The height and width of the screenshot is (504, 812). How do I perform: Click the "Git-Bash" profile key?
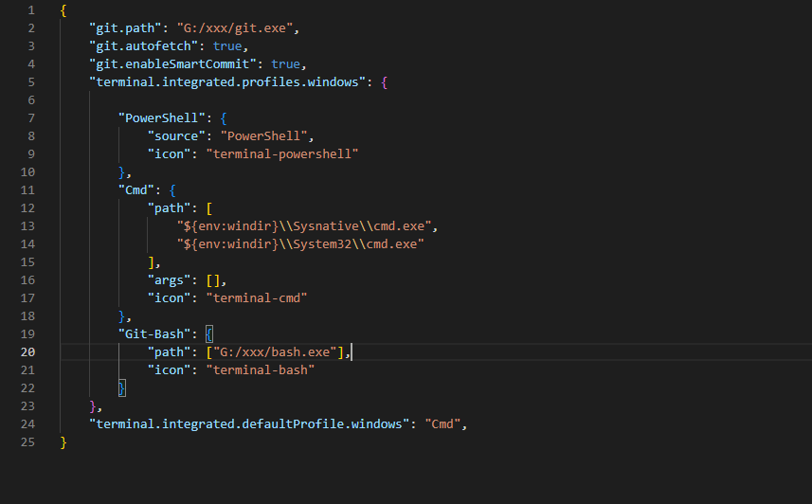point(155,333)
